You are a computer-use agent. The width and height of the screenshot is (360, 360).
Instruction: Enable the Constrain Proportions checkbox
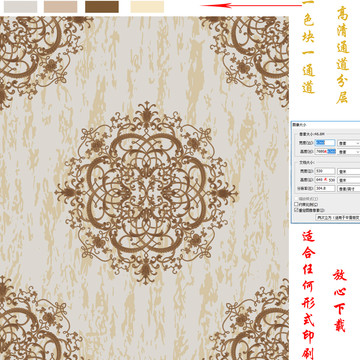pos(296,204)
